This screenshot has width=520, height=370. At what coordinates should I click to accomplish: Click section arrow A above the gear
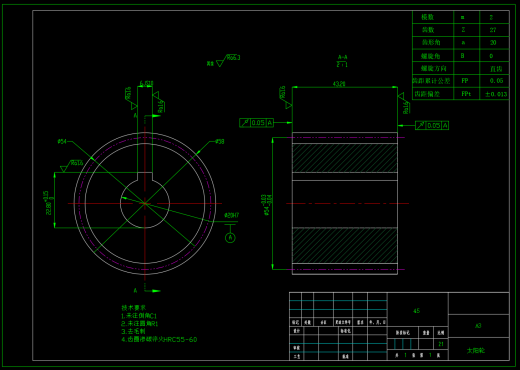(147, 116)
